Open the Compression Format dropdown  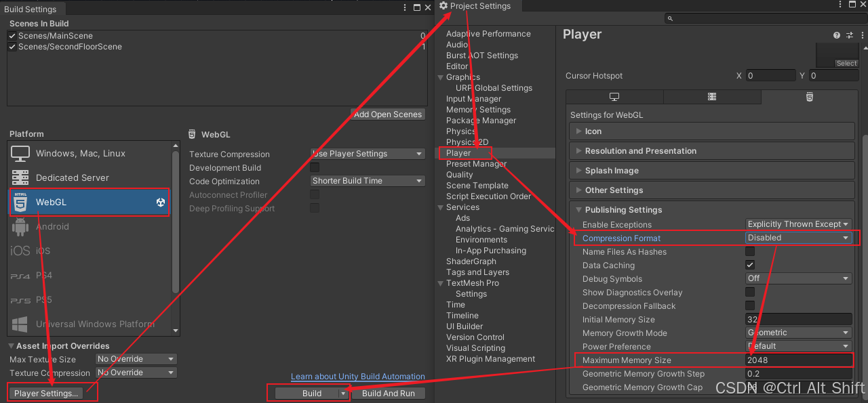[x=799, y=238]
